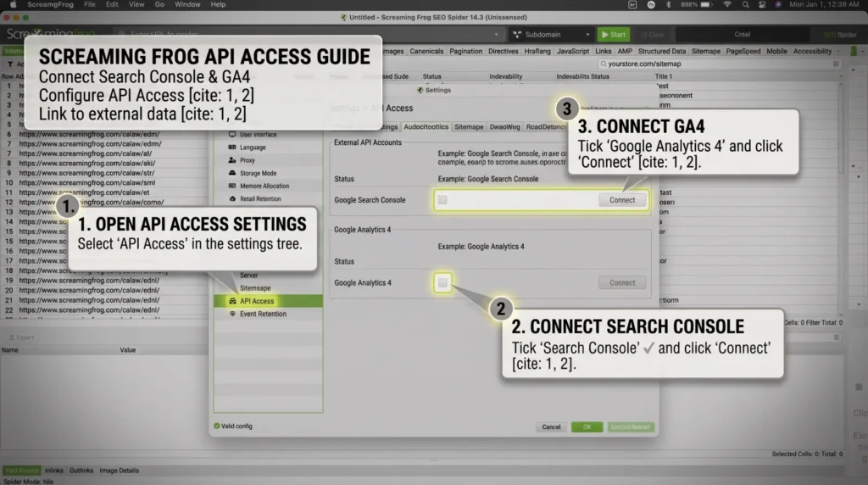868x485 pixels.
Task: Open the Edit menu
Action: point(112,4)
